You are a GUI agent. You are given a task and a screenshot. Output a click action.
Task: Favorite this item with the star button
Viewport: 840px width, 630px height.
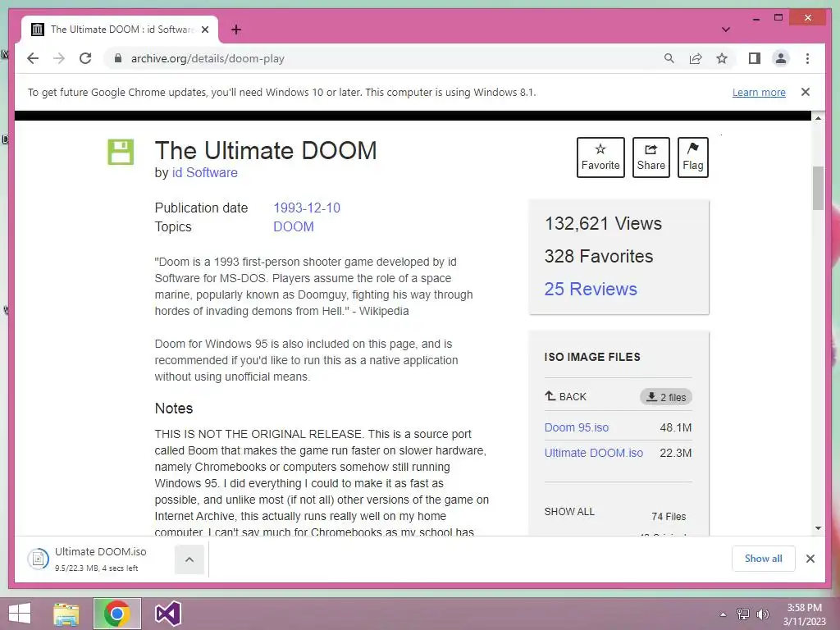click(x=600, y=157)
